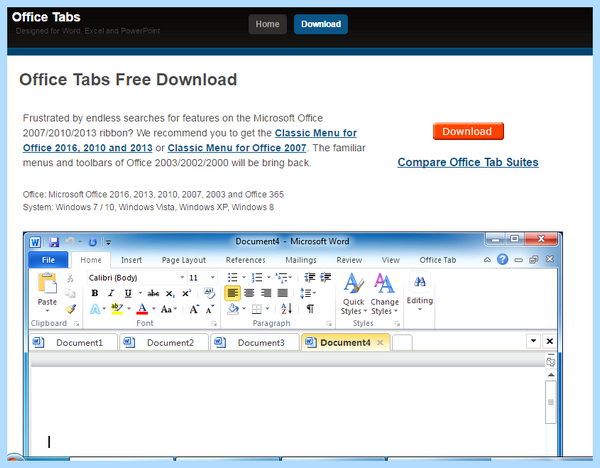
Task: Click the orange Download button
Action: click(x=468, y=131)
